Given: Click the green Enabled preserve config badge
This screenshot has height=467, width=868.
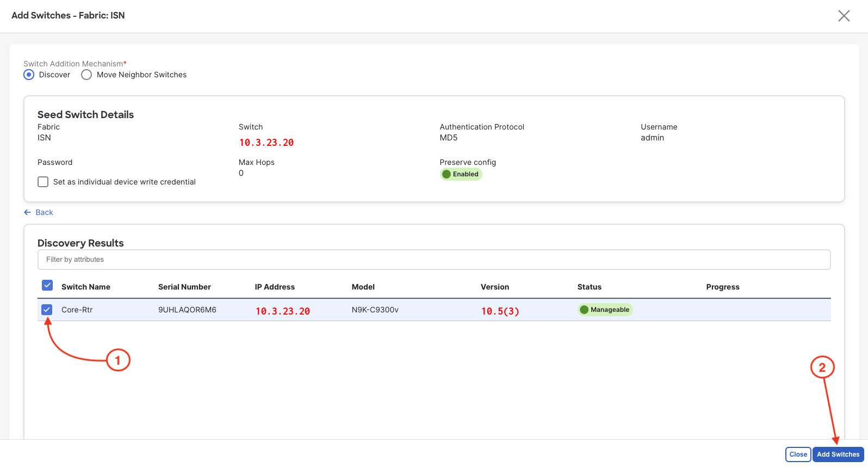Looking at the screenshot, I should pyautogui.click(x=461, y=174).
